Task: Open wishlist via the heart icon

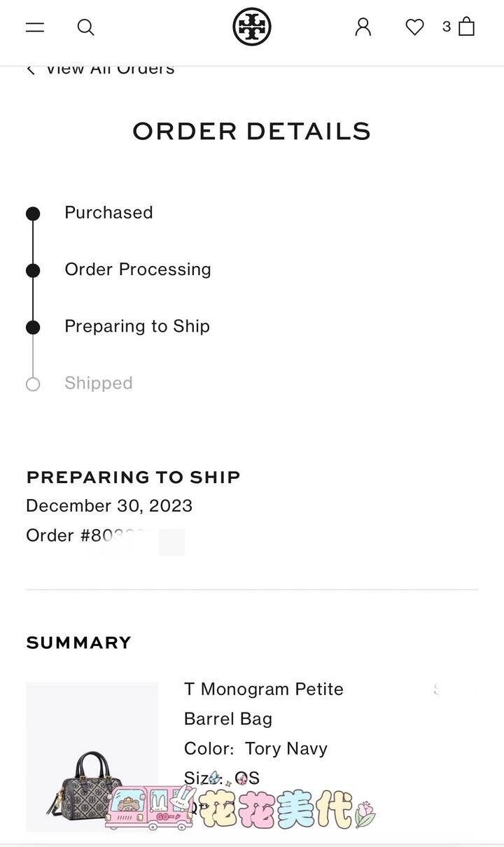Action: point(415,27)
